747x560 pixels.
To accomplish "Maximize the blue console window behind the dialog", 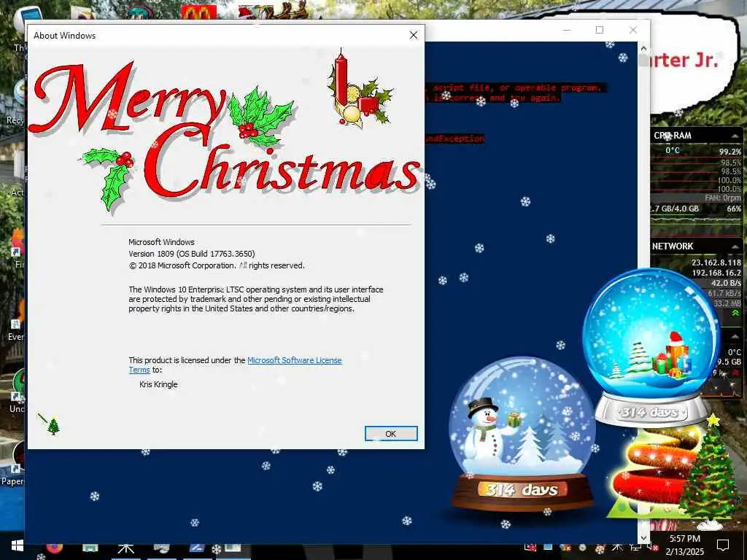I will point(600,30).
